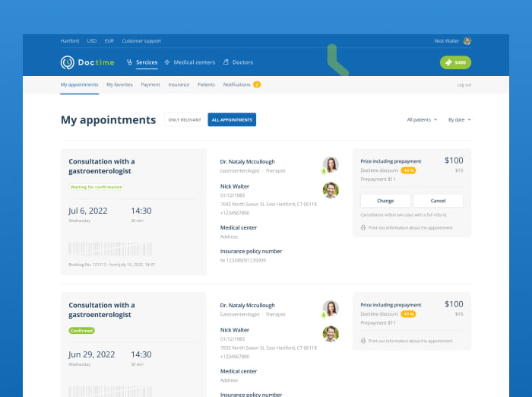The width and height of the screenshot is (532, 397).
Task: Click the -10% discount badge in second card
Action: 408,314
